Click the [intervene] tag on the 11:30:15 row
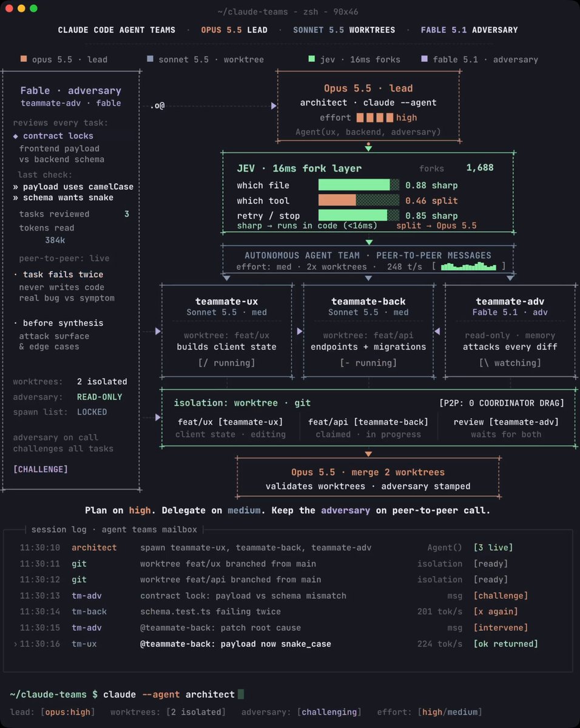 (x=501, y=627)
